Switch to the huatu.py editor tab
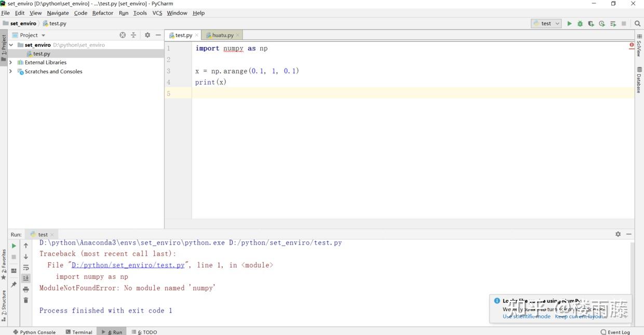644x335 pixels. click(x=222, y=35)
